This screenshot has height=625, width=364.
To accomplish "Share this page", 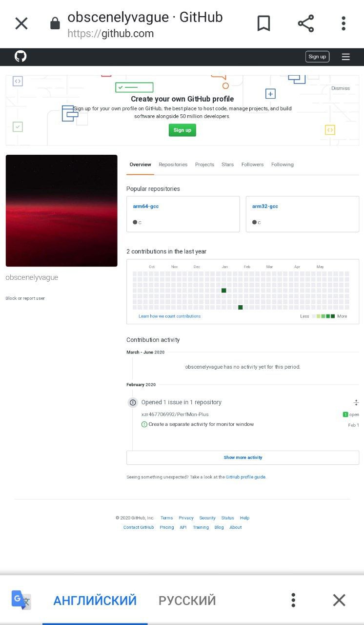I will (x=306, y=23).
